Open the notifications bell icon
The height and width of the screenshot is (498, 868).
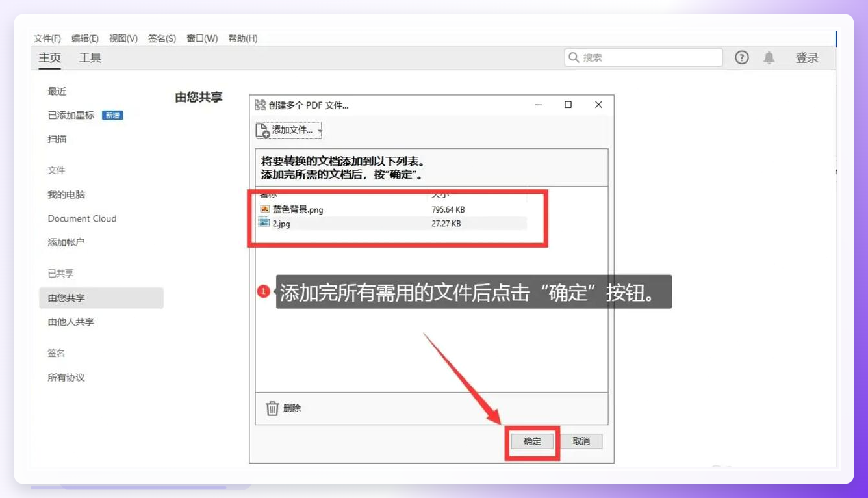tap(769, 58)
